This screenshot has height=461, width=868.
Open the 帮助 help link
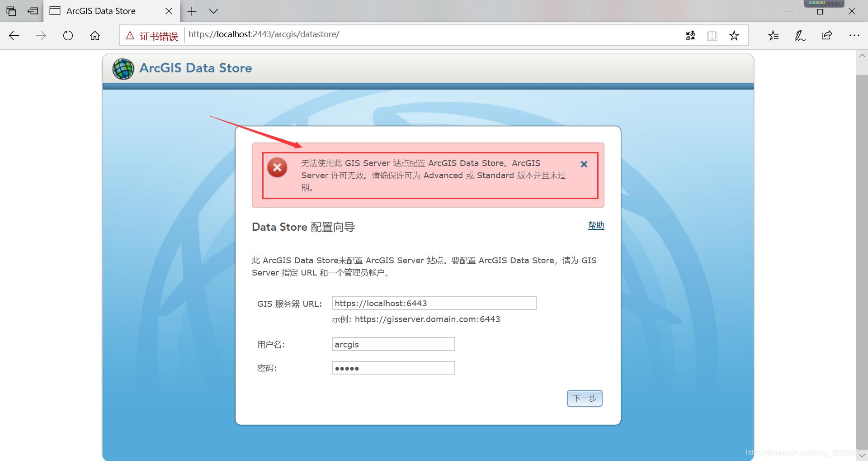(x=595, y=225)
